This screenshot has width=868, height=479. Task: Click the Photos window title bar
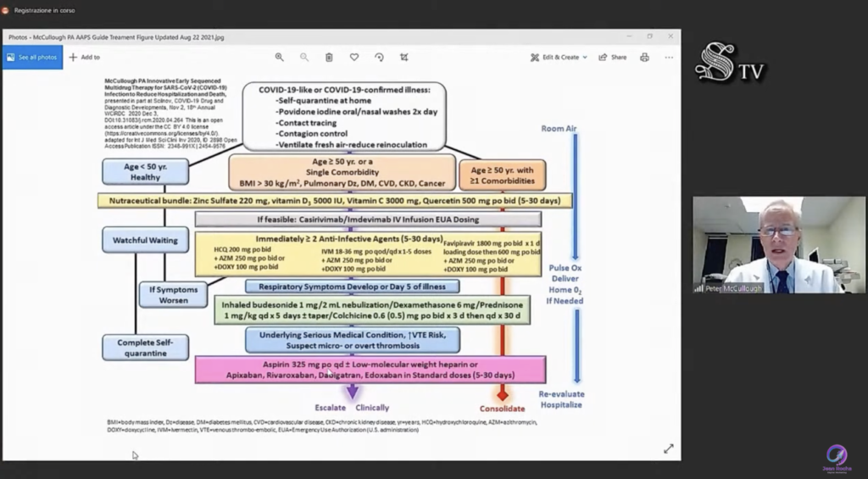(x=339, y=37)
